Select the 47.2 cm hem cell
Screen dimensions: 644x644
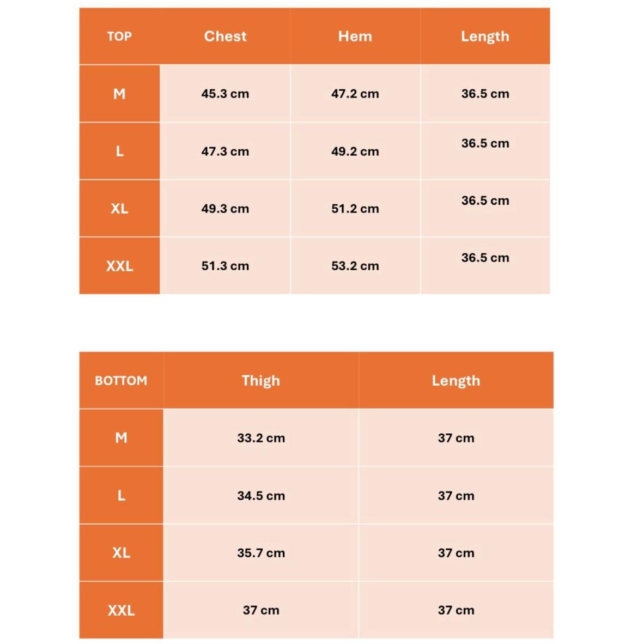tap(355, 94)
